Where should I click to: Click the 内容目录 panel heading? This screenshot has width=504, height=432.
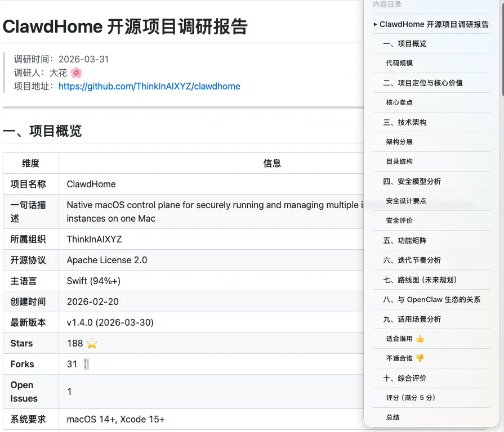pos(387,4)
